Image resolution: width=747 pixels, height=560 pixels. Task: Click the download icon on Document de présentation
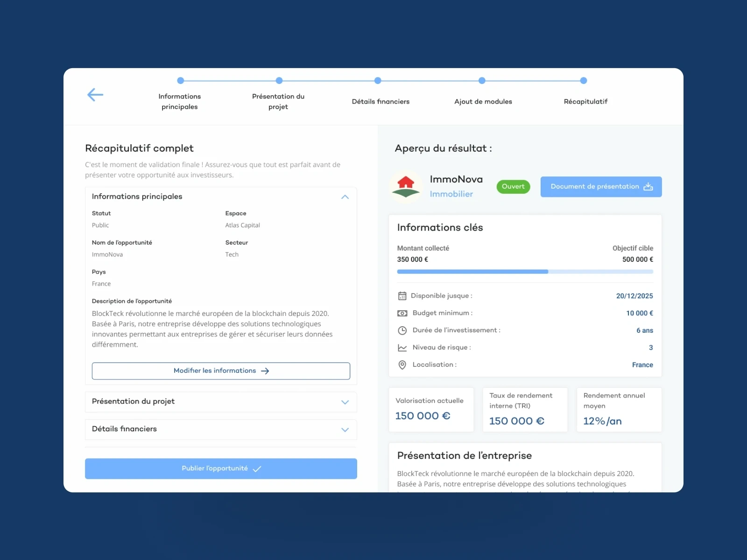[648, 186]
